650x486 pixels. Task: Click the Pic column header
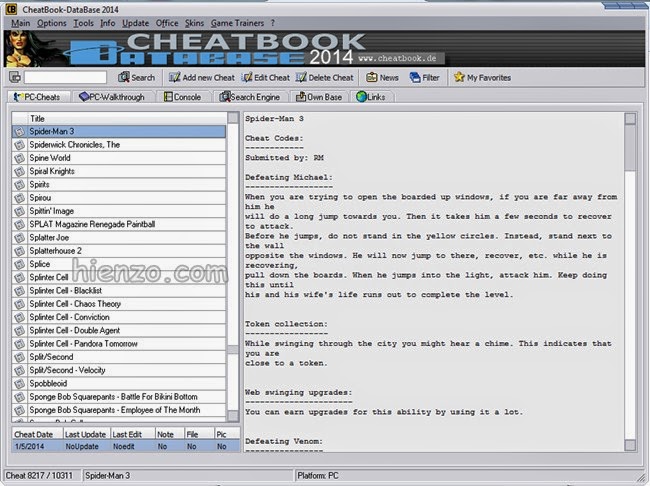click(227, 434)
